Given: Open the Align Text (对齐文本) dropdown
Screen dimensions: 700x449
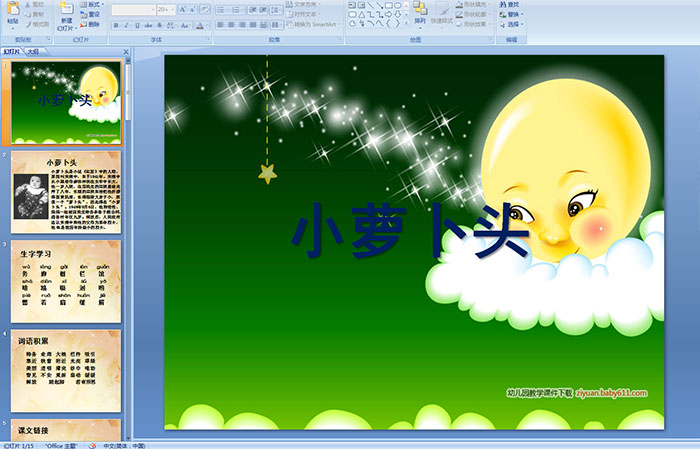Looking at the screenshot, I should [x=303, y=14].
